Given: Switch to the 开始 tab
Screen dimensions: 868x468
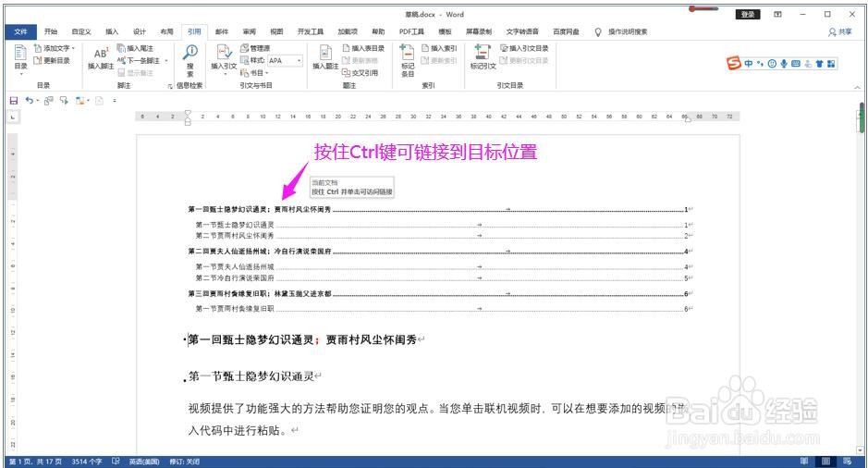Looking at the screenshot, I should (x=50, y=31).
